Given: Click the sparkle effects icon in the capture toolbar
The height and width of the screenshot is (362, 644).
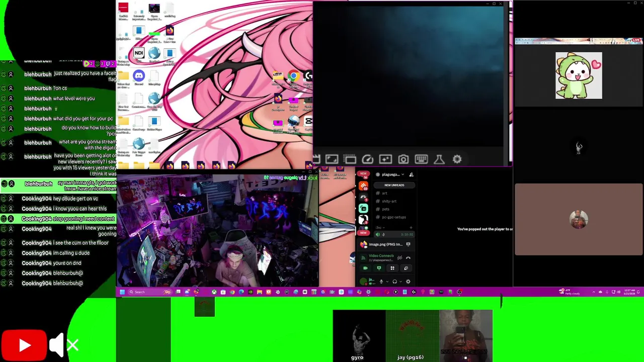Looking at the screenshot, I should (x=385, y=159).
